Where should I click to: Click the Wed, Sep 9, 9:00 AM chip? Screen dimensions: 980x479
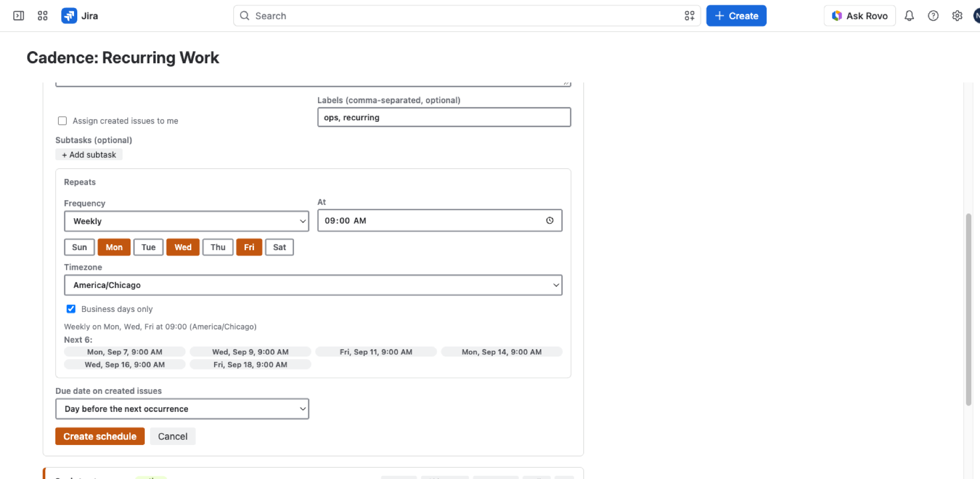[250, 352]
